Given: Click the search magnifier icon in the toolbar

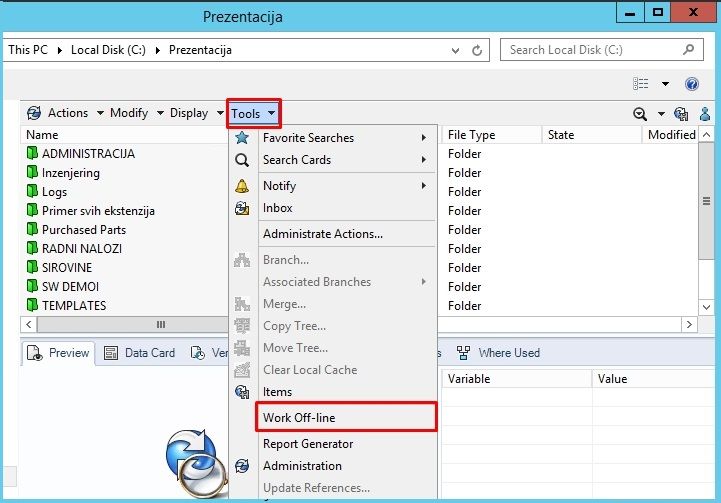Looking at the screenshot, I should coord(641,114).
